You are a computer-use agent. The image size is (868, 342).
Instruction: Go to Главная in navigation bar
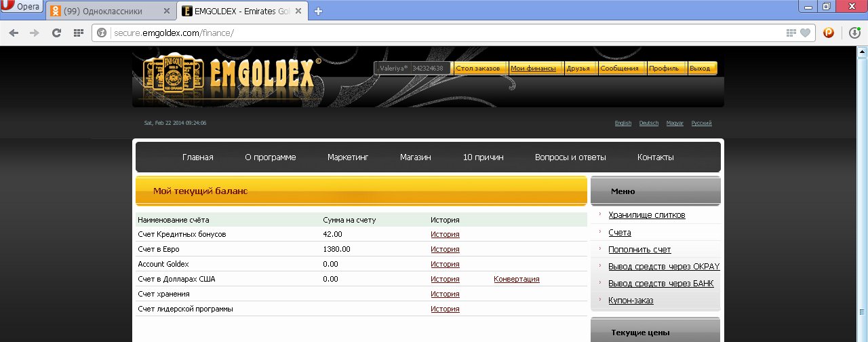(x=198, y=157)
